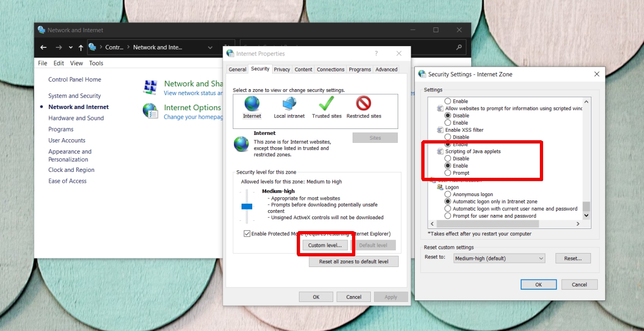Open the File menu

click(42, 63)
